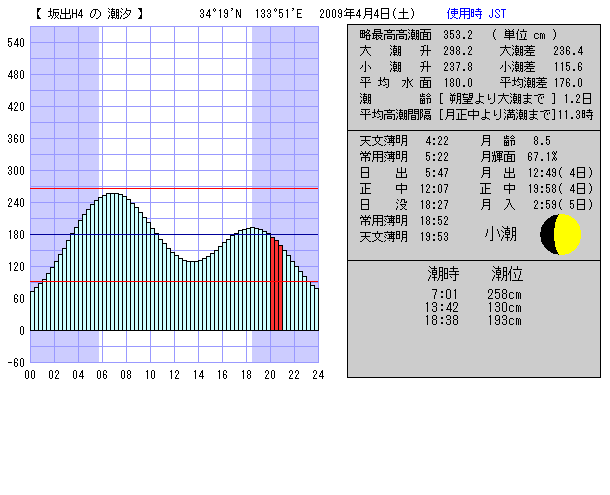Click the '月齢 8.5' entry
610x495 pixels.
point(515,140)
